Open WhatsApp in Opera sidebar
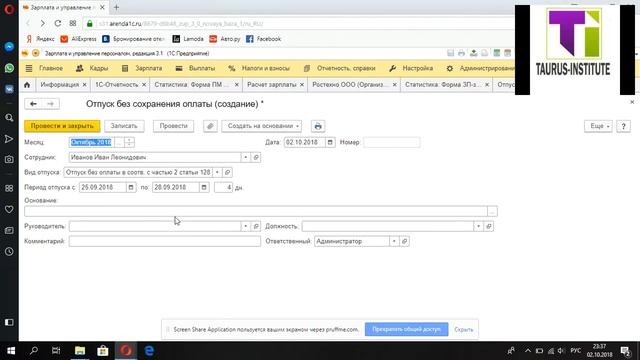 click(9, 68)
